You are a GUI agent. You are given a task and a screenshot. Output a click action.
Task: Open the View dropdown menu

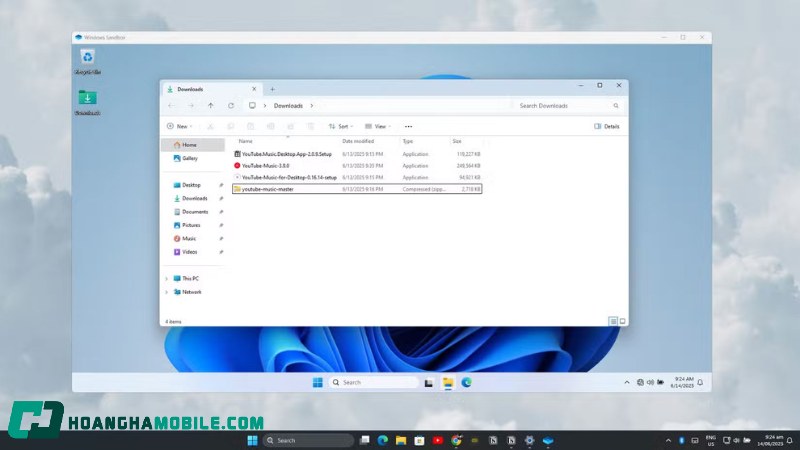pyautogui.click(x=377, y=127)
